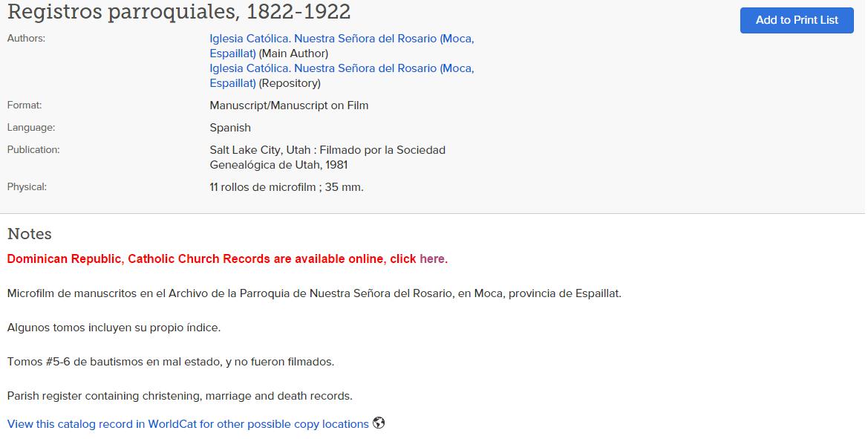Click the red Dominican Republic records notice
The width and height of the screenshot is (868, 439).
click(227, 258)
